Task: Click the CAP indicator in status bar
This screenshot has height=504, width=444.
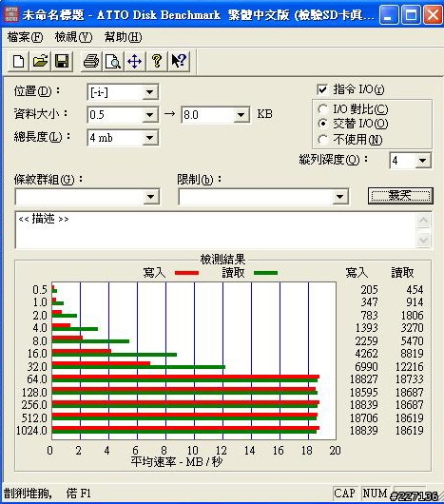Action: pyautogui.click(x=344, y=494)
